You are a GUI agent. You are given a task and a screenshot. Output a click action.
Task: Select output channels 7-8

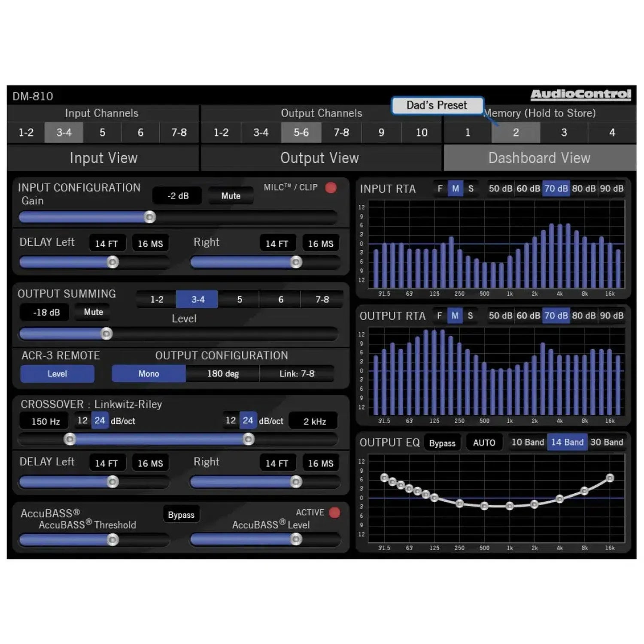point(341,133)
